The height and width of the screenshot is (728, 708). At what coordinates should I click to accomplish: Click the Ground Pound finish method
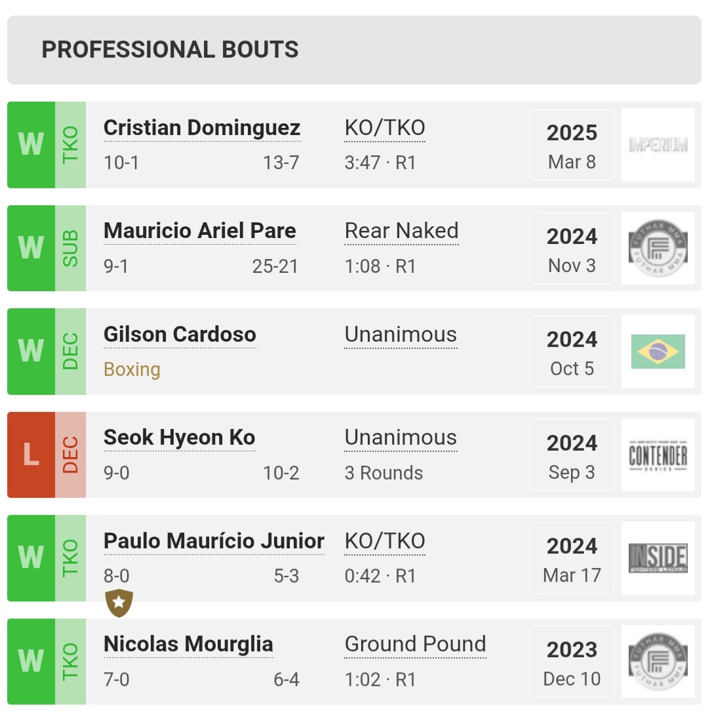tap(415, 645)
